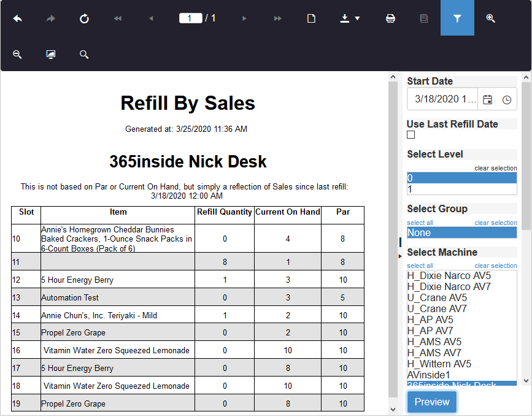This screenshot has height=417, width=532.
Task: Click report scrollbar up arrow
Action: [393, 77]
